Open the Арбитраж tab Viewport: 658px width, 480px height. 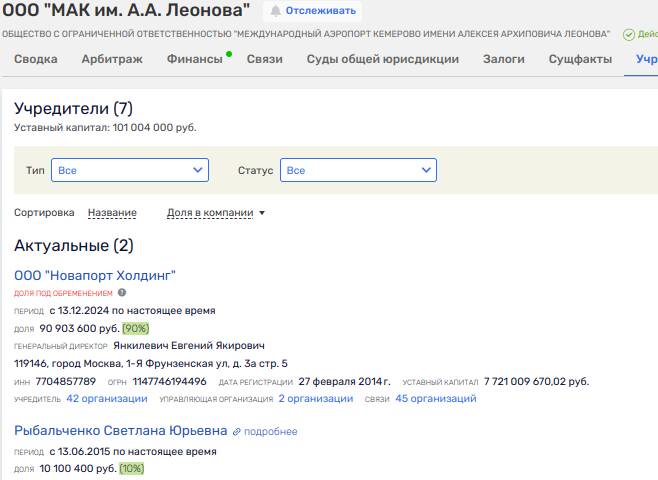tap(112, 59)
